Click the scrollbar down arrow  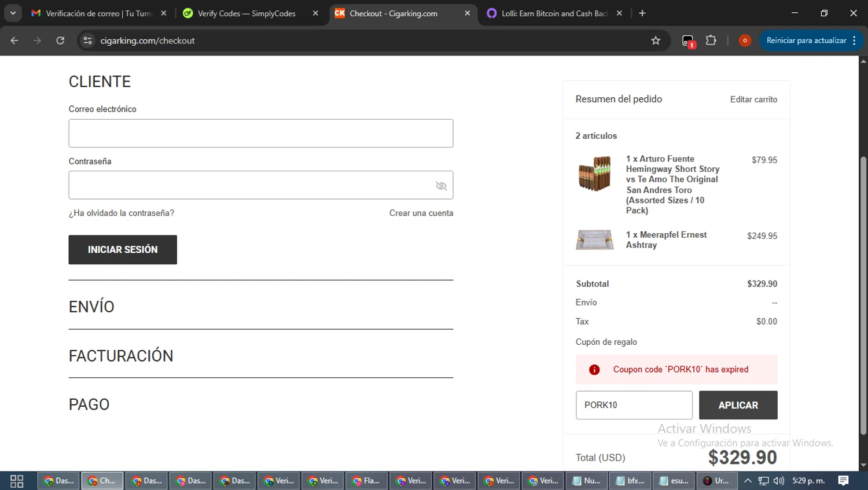863,466
